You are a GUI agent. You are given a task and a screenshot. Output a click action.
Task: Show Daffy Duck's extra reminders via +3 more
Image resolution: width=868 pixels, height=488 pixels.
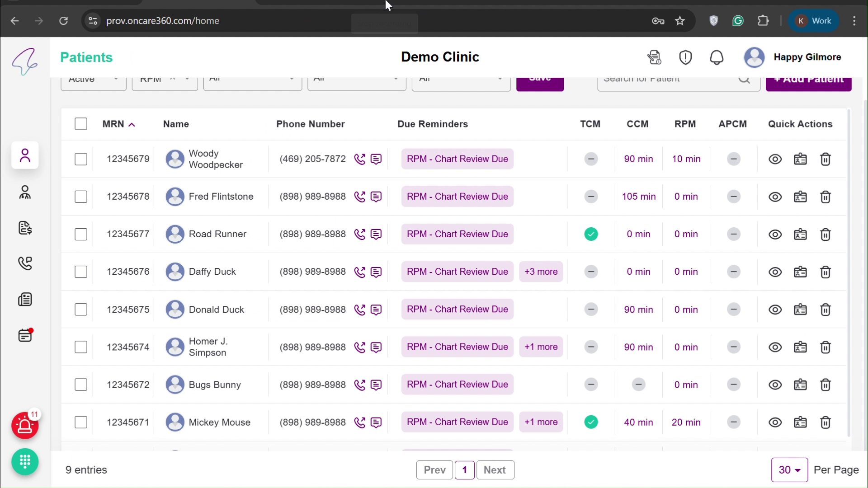[541, 272]
